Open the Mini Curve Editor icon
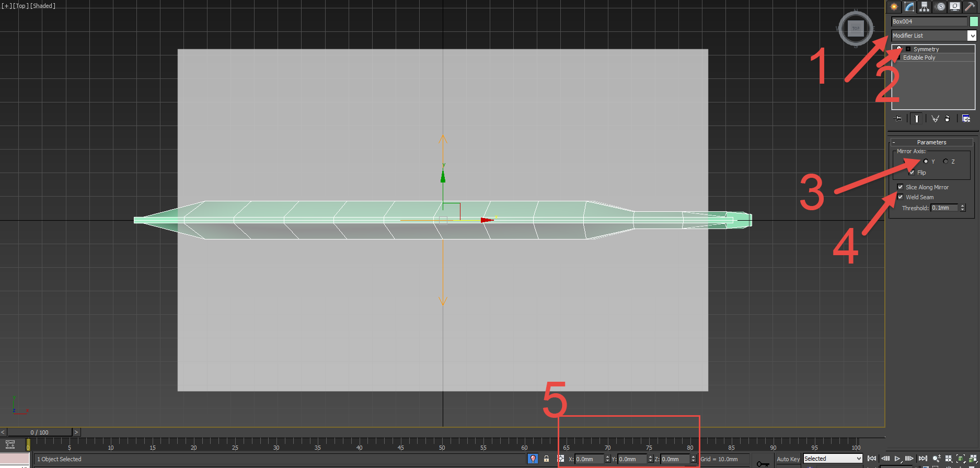Viewport: 980px width, 468px height. (10, 444)
